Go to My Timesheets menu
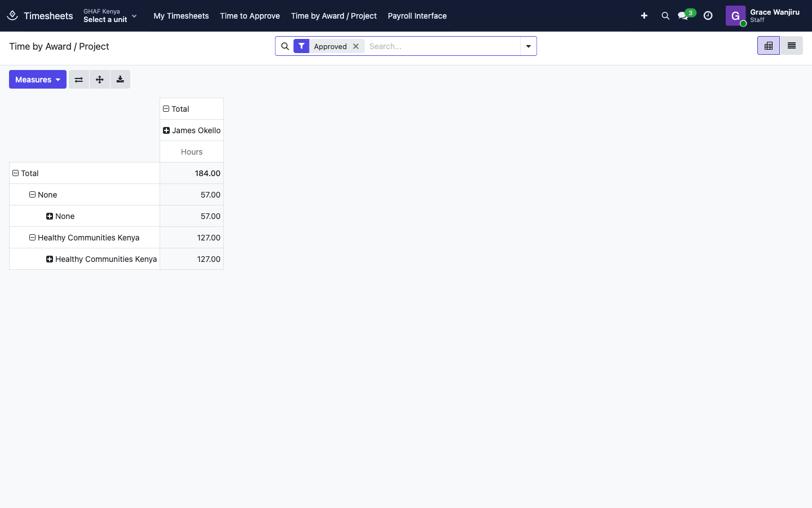Screen dimensions: 812x508 [181, 16]
